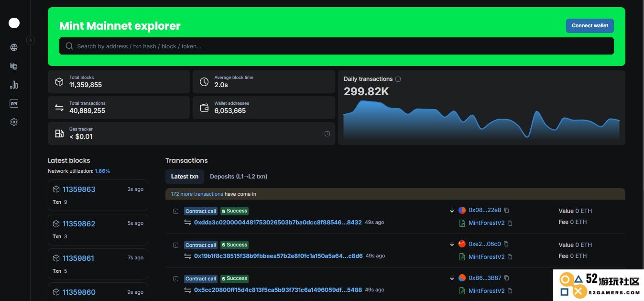
Task: Open sender address 0xe2...06c0
Action: click(x=485, y=244)
